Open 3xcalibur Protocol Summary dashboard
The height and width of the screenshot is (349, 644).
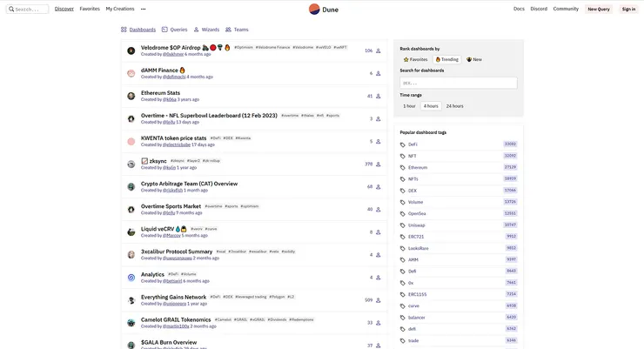pos(177,252)
